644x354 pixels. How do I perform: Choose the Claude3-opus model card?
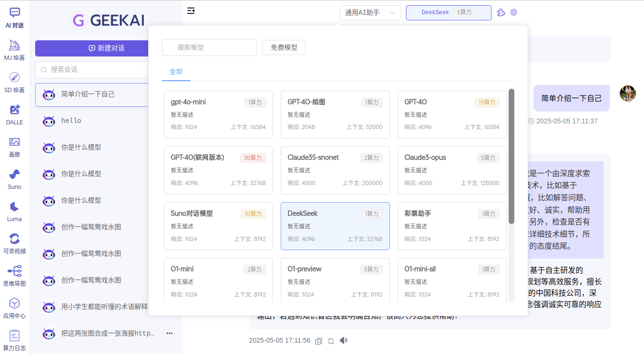pyautogui.click(x=452, y=170)
